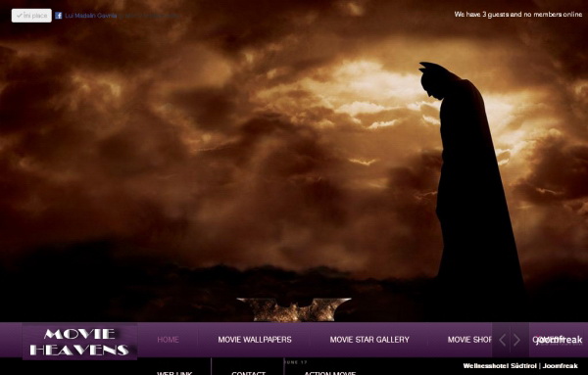
Task: Follow the Joomfreak footer text link
Action: click(561, 366)
